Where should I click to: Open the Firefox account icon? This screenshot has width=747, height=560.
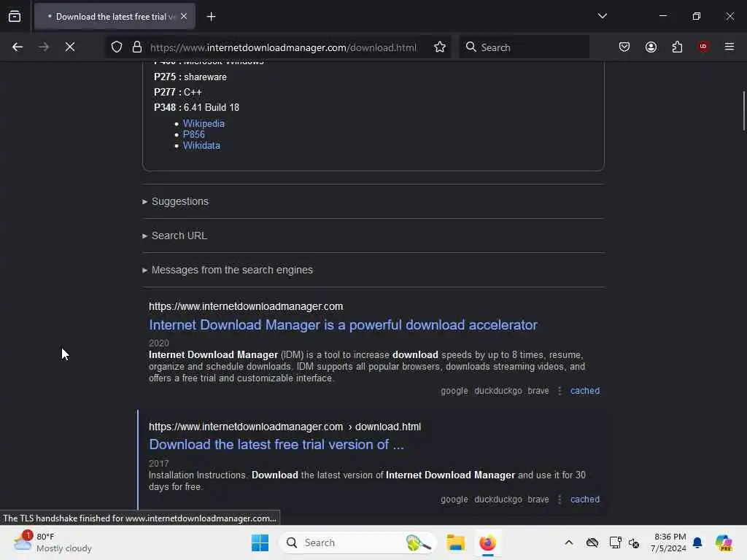point(651,47)
